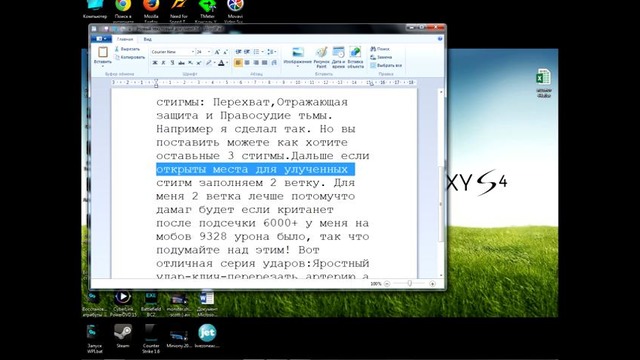Switch to the Главная ribbon tab
The width and height of the screenshot is (640, 360).
click(125, 39)
